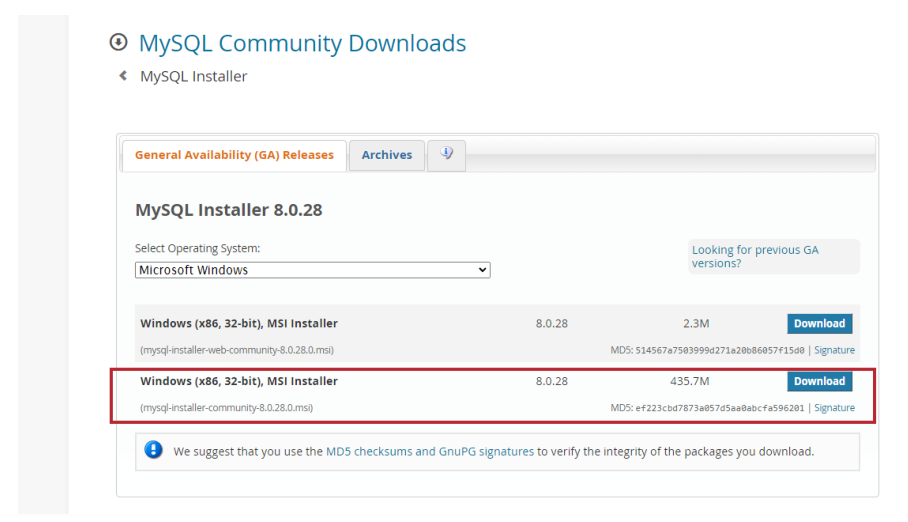Click the MySQL Community Downloads heading
This screenshot has height=522, width=908.
click(x=302, y=43)
